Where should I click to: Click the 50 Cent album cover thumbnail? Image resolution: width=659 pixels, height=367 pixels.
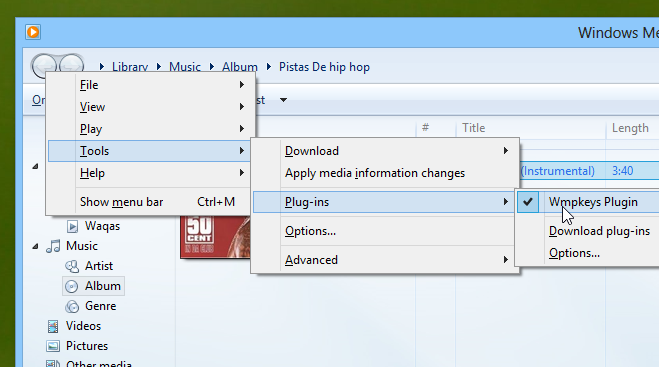point(215,237)
